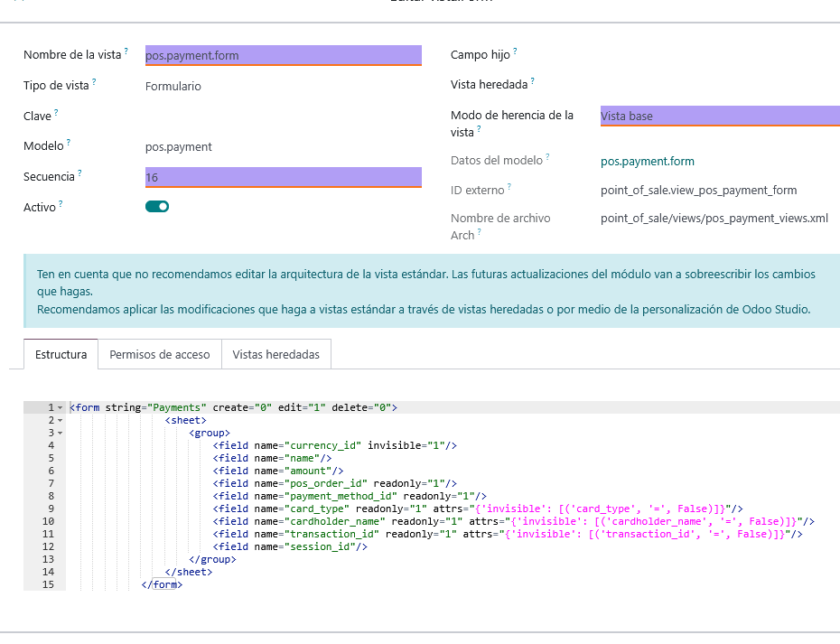
Task: Collapse the form tag on line 1
Action: click(60, 407)
